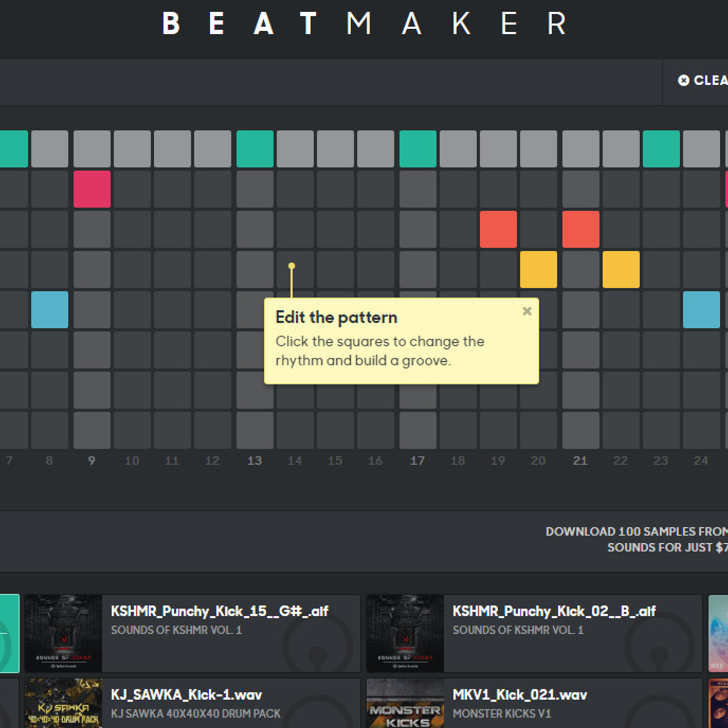Screen dimensions: 728x728
Task: Activate the top-row gray square at step 15
Action: 335,149
